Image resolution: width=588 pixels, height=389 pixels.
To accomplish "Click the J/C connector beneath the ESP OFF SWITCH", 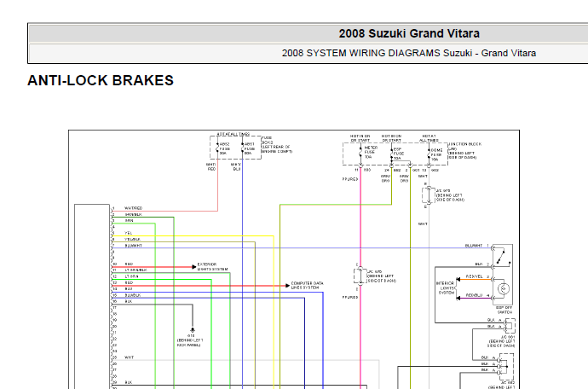I will pyautogui.click(x=509, y=326).
